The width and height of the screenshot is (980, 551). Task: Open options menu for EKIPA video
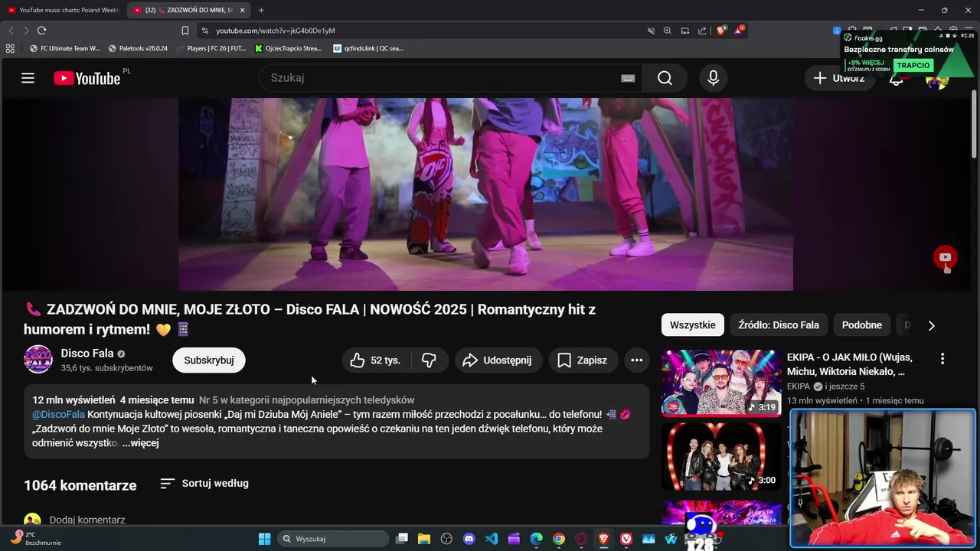[x=942, y=359]
